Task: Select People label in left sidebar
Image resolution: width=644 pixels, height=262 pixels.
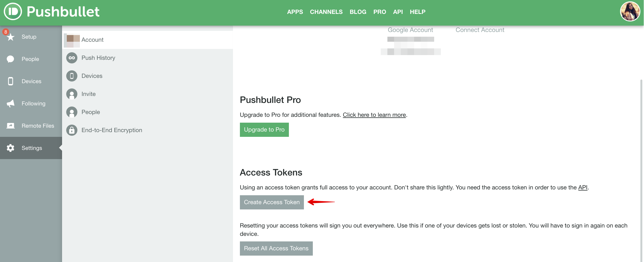Action: point(30,59)
